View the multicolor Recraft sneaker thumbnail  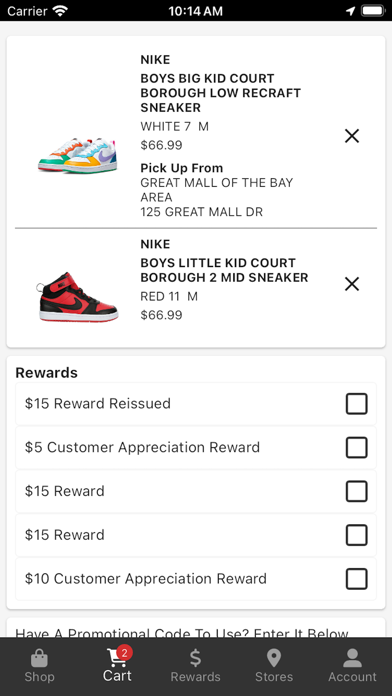pyautogui.click(x=78, y=155)
